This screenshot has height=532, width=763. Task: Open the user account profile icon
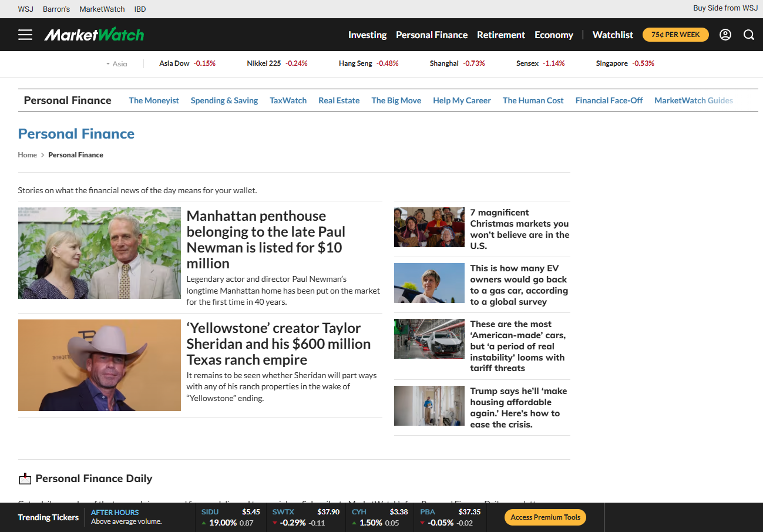(725, 35)
